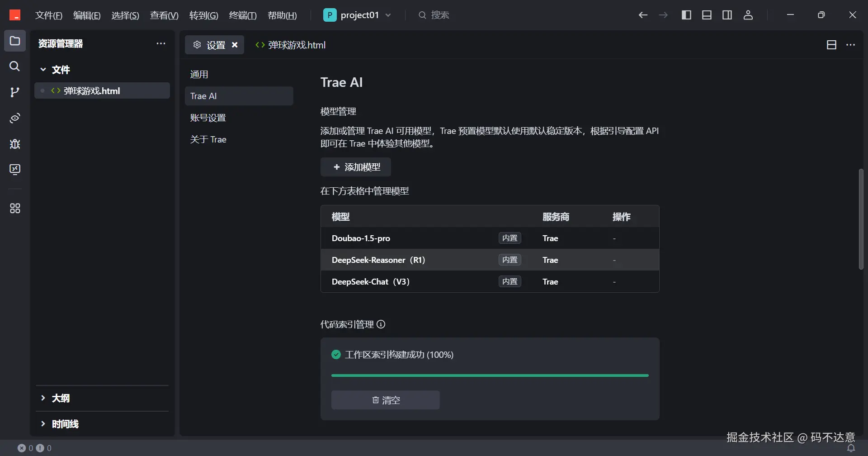The image size is (868, 456).
Task: Click the warning count icon in status bar
Action: [x=40, y=448]
